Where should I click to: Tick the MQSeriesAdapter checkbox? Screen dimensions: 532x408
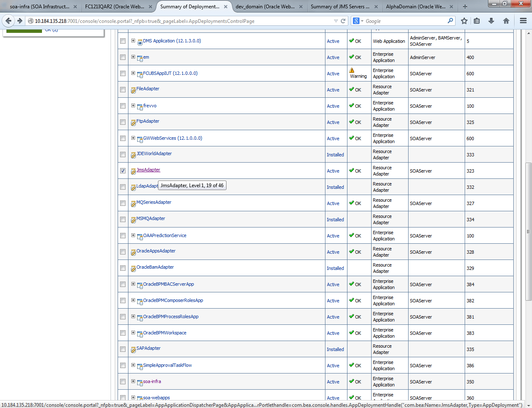pyautogui.click(x=123, y=203)
